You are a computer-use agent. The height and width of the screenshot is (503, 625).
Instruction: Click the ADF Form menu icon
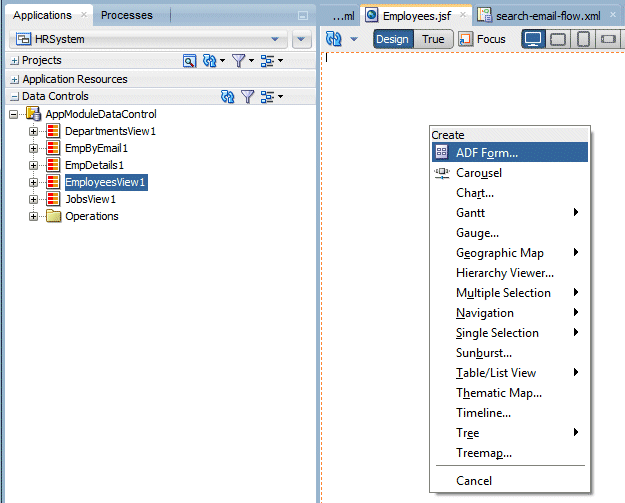click(x=442, y=152)
